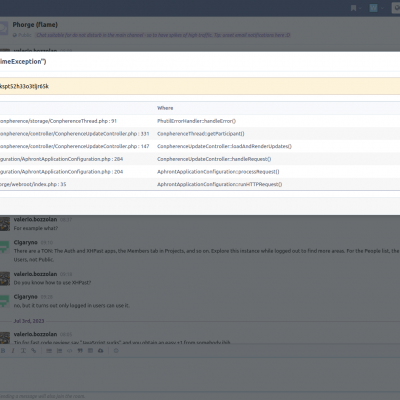Insert a block quote
The height and width of the screenshot is (400, 400).
pyautogui.click(x=80, y=351)
